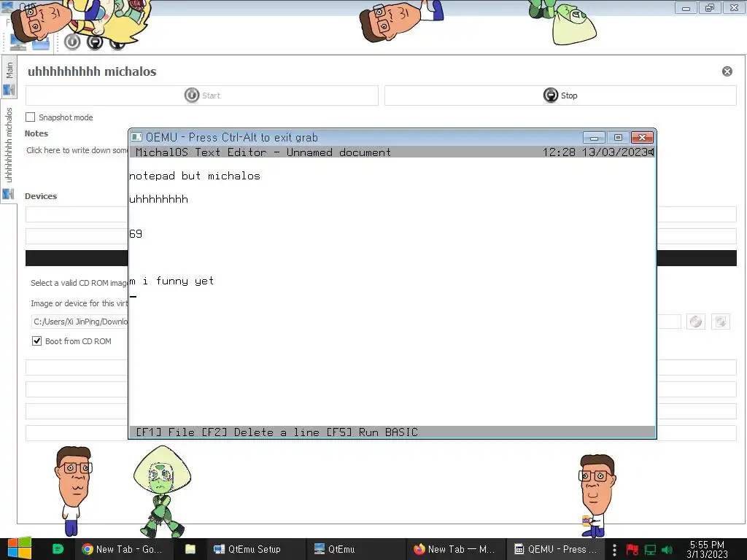
Task: Click the QEMU window title bar icon
Action: click(136, 137)
